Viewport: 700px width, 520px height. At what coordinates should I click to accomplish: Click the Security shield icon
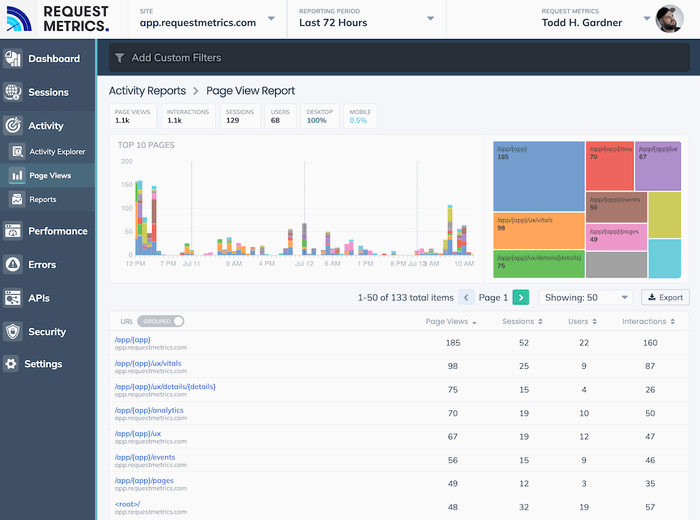pyautogui.click(x=13, y=332)
